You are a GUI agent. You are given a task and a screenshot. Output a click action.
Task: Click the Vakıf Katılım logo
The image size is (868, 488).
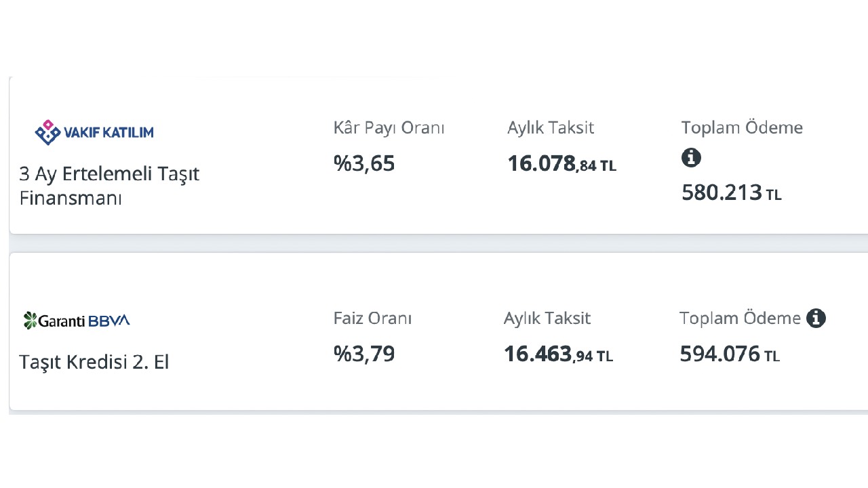point(94,132)
